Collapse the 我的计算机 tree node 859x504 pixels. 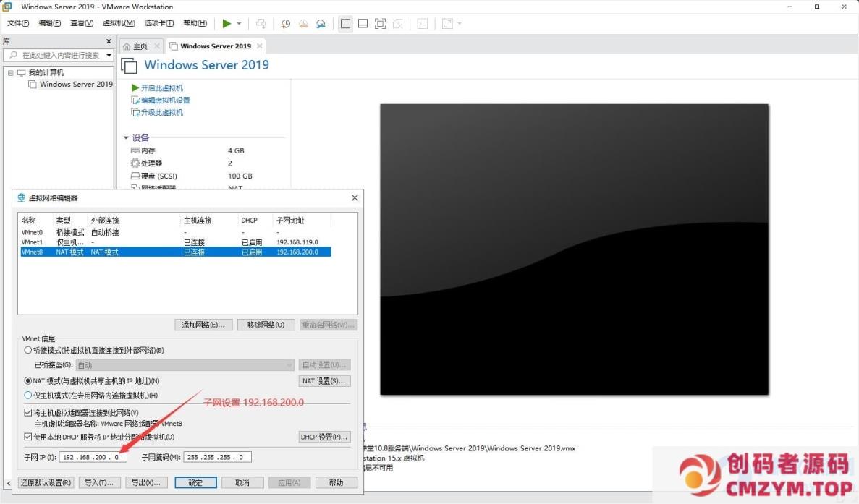click(10, 73)
